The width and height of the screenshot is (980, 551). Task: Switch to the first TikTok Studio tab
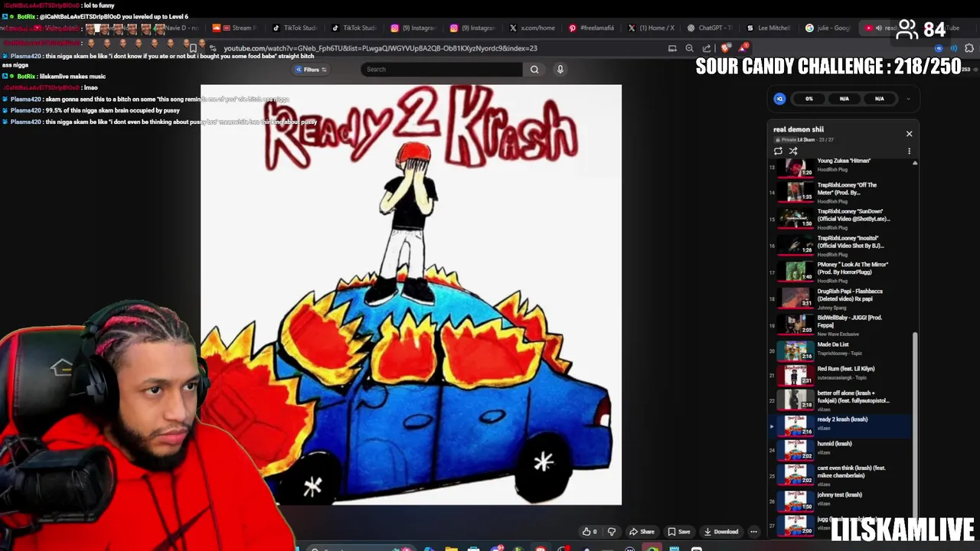click(293, 28)
